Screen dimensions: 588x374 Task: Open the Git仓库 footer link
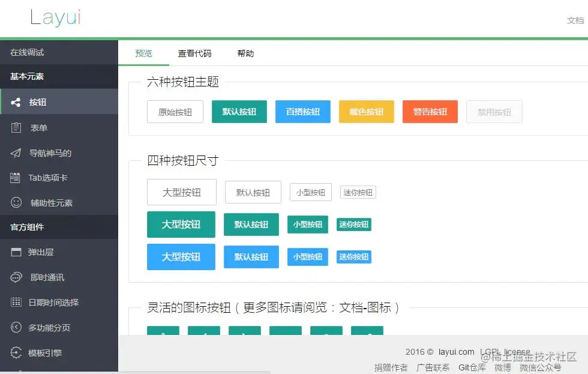pos(472,367)
